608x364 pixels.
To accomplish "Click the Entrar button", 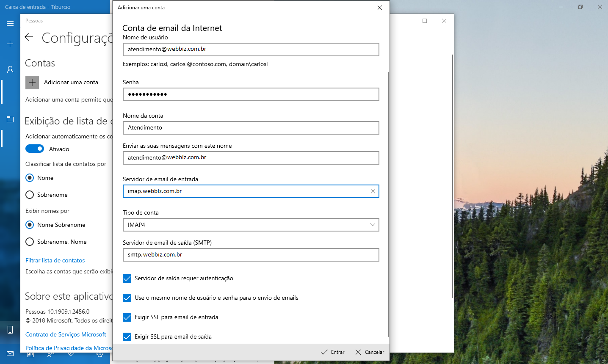I will coord(333,352).
